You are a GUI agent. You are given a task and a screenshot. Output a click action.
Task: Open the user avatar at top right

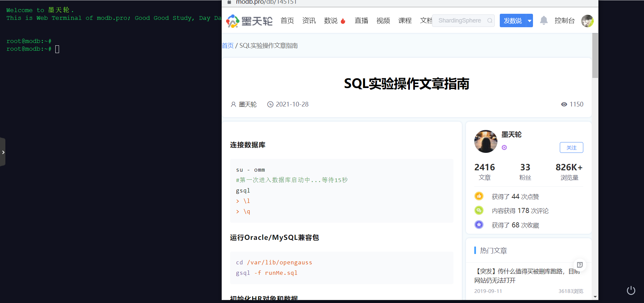pyautogui.click(x=587, y=20)
